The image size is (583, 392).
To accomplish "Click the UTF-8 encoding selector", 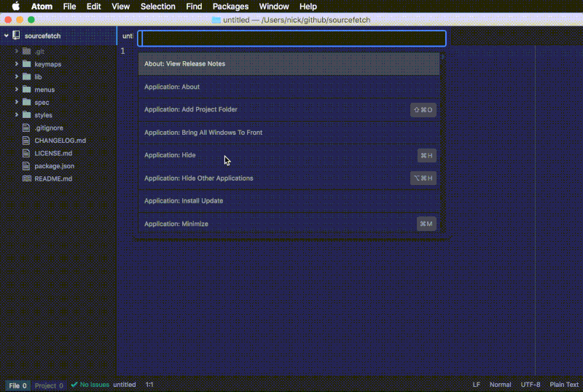I will pyautogui.click(x=530, y=385).
